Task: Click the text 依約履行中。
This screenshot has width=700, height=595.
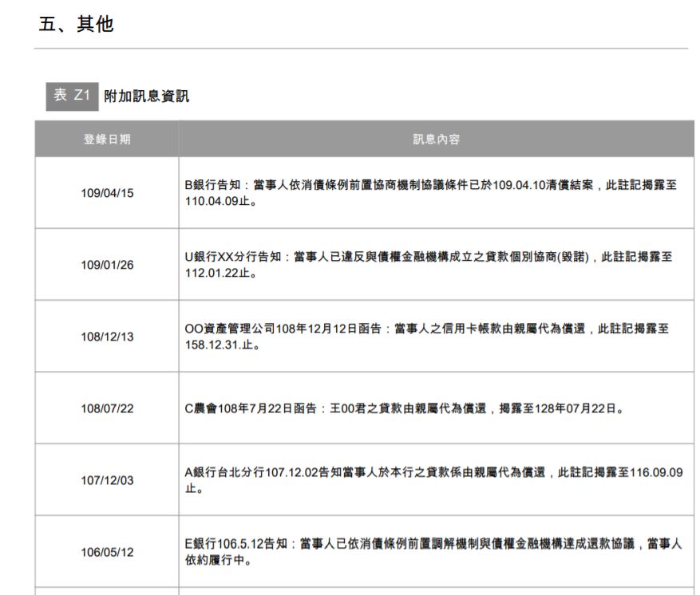Action: [x=219, y=560]
